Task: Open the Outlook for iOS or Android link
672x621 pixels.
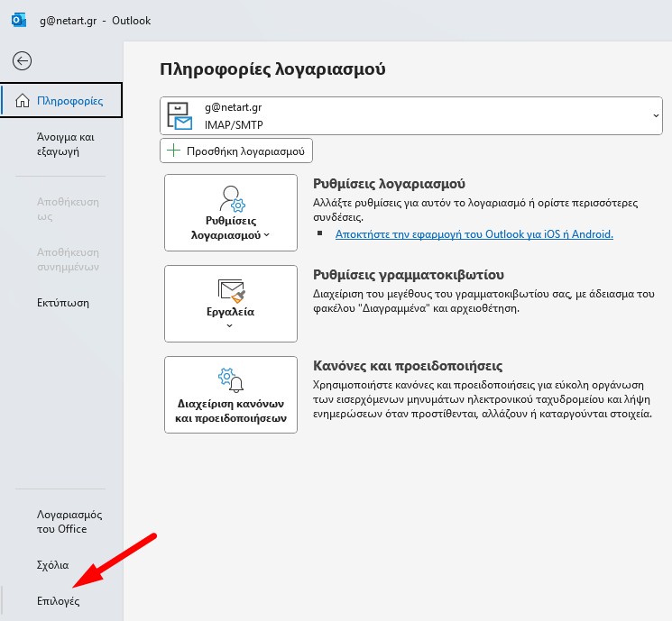Action: pyautogui.click(x=474, y=234)
